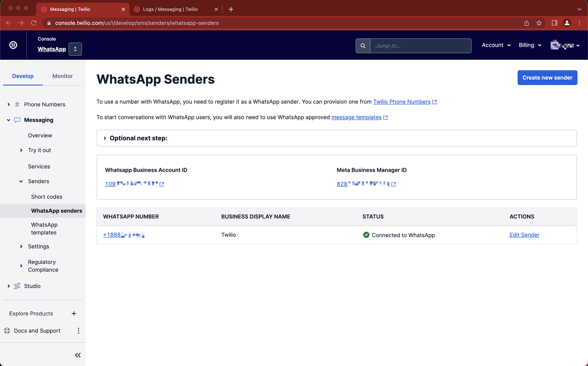Collapse the sidebar with the double-chevron icon
The width and height of the screenshot is (588, 366).
pos(78,355)
